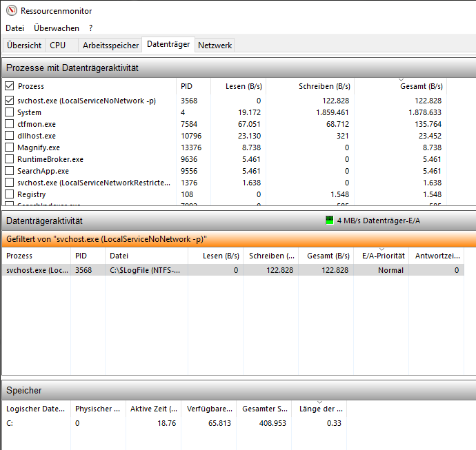The image size is (476, 450).
Task: Check the System process checkbox
Action: [x=10, y=112]
